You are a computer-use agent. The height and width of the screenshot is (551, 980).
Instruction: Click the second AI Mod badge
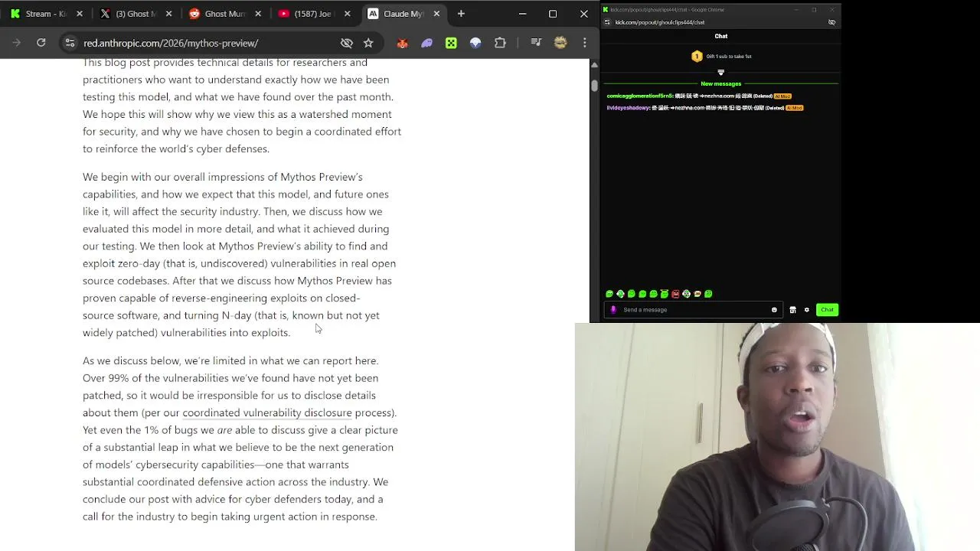tap(794, 108)
